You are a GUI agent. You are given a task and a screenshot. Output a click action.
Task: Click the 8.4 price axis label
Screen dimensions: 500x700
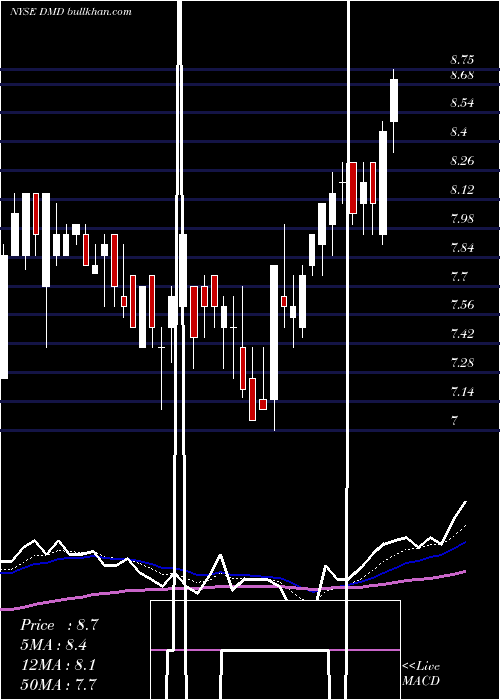coord(459,132)
